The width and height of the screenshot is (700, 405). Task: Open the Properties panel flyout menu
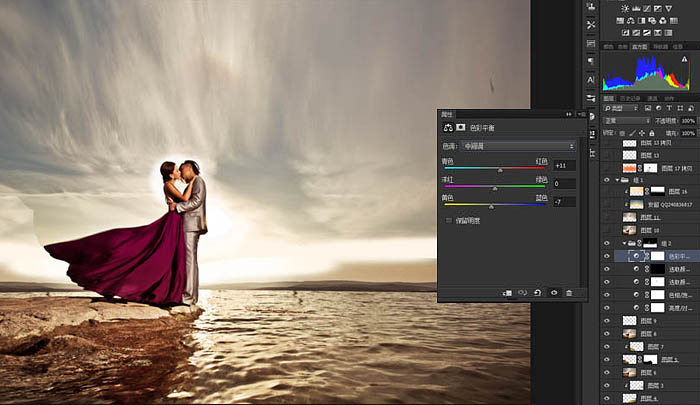tap(581, 114)
